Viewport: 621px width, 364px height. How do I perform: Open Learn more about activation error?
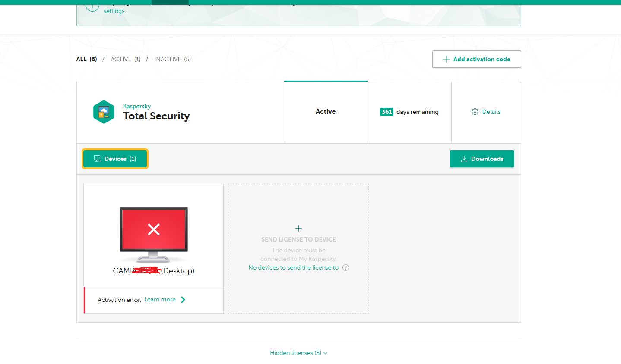tap(160, 300)
